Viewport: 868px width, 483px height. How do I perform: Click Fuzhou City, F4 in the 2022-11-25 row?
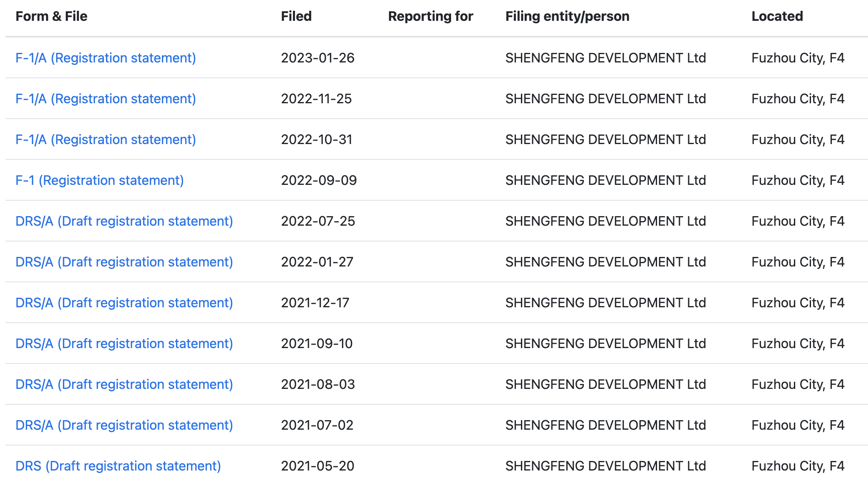click(x=798, y=99)
